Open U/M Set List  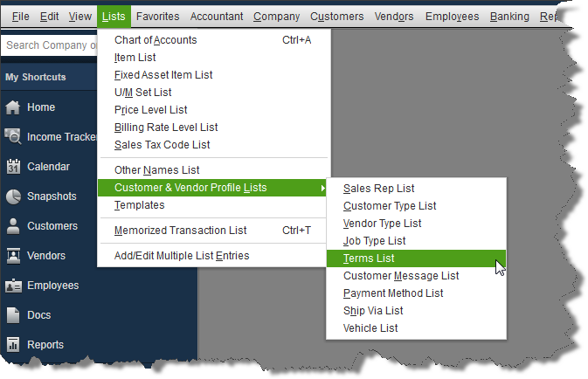214,93
